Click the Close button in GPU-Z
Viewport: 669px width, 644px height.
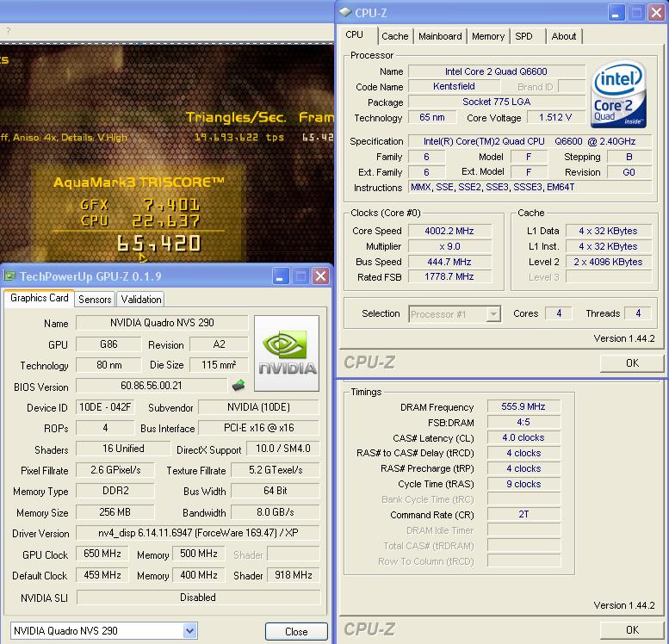[296, 632]
